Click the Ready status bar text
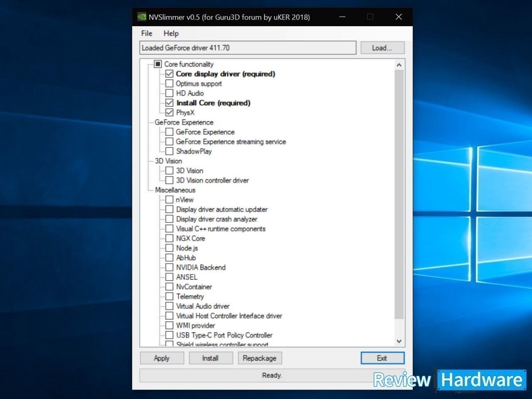532x399 pixels. pos(272,375)
